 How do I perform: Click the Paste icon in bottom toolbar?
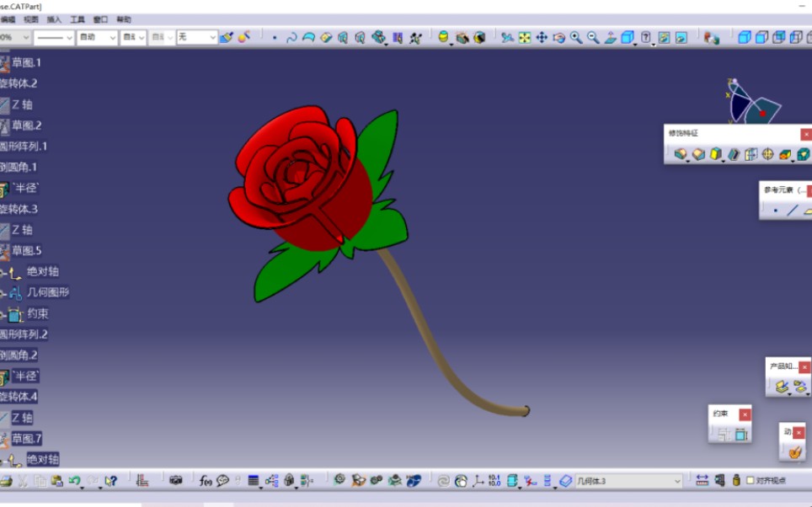point(57,481)
